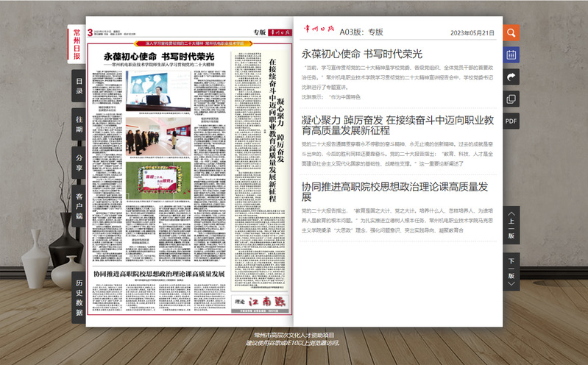Click the bottom headline on the newspaper page
Image resolution: width=588 pixels, height=365 pixels.
coord(158,274)
